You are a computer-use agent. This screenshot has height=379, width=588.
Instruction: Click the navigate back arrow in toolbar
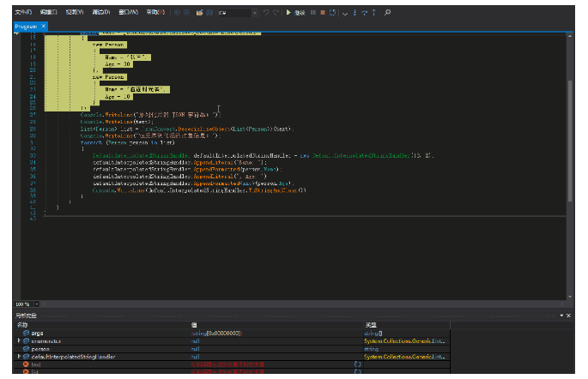177,14
